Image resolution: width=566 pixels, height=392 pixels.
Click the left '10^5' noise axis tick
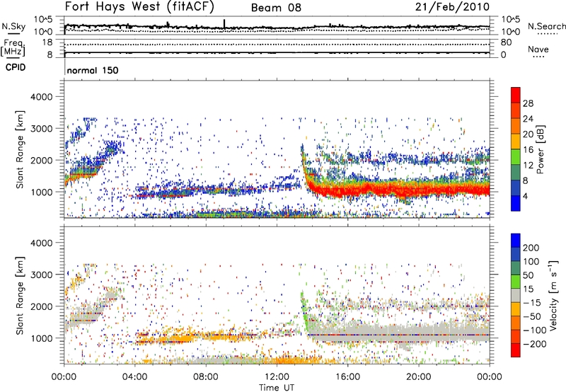click(43, 20)
